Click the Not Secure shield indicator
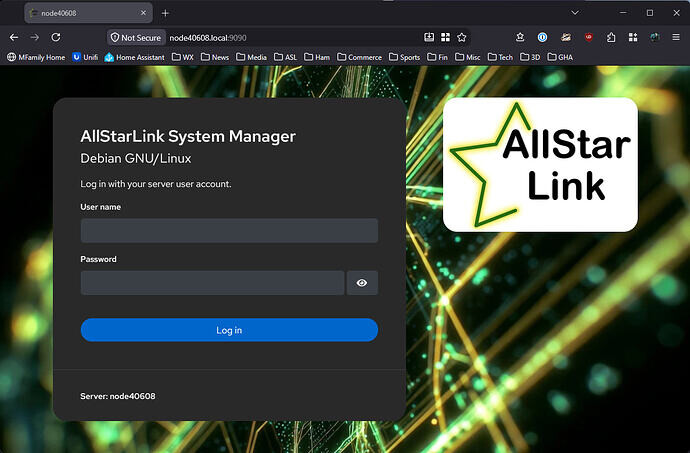Image resolution: width=690 pixels, height=453 pixels. coord(136,38)
